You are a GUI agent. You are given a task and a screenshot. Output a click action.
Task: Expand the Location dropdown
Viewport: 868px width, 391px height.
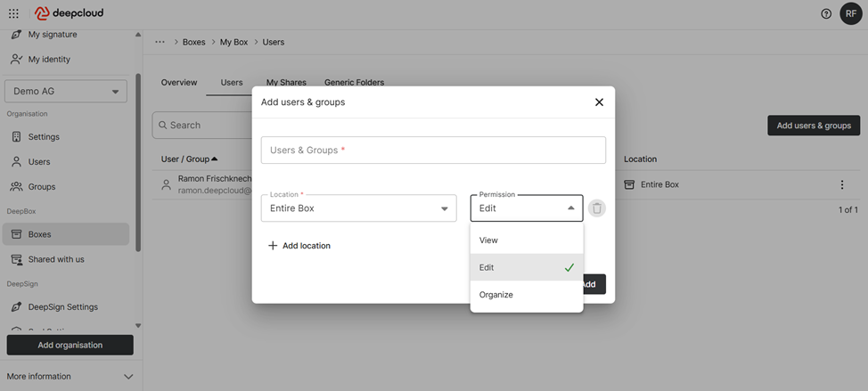(358, 208)
